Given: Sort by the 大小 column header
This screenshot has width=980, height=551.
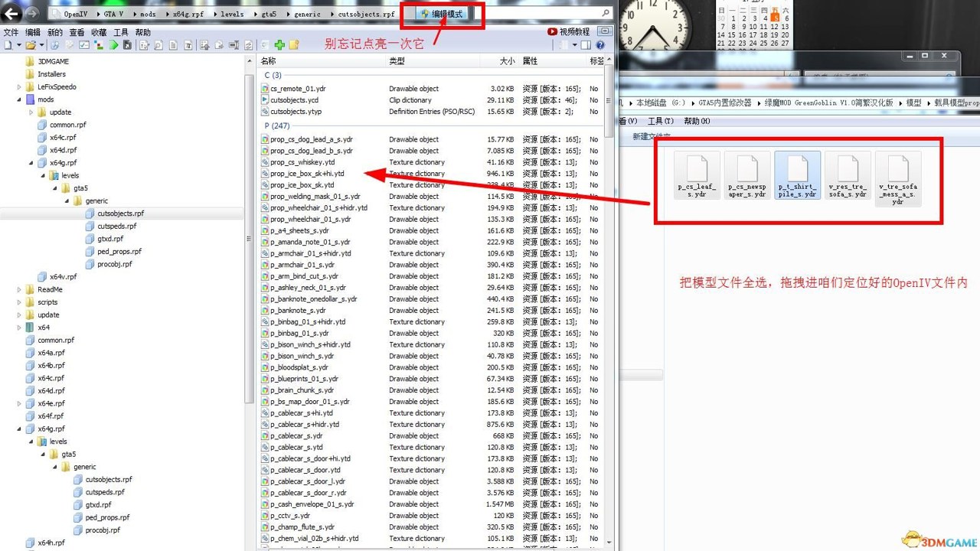Looking at the screenshot, I should click(x=507, y=60).
